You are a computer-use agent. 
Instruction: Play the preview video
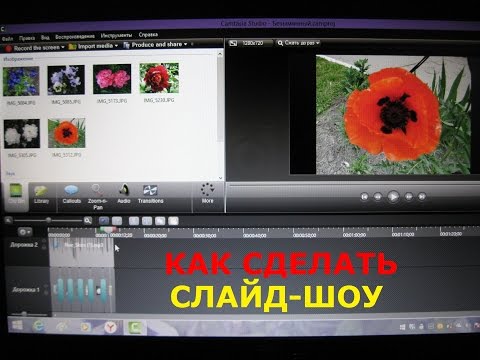pos(393,197)
